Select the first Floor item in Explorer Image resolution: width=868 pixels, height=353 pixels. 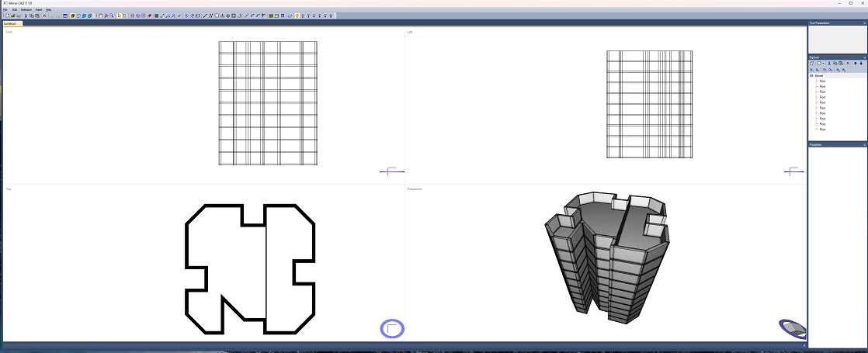(822, 81)
